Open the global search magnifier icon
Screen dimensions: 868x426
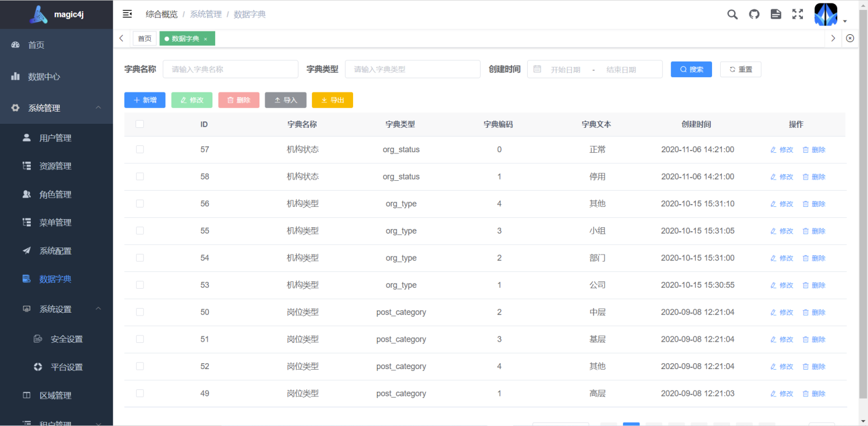tap(732, 14)
